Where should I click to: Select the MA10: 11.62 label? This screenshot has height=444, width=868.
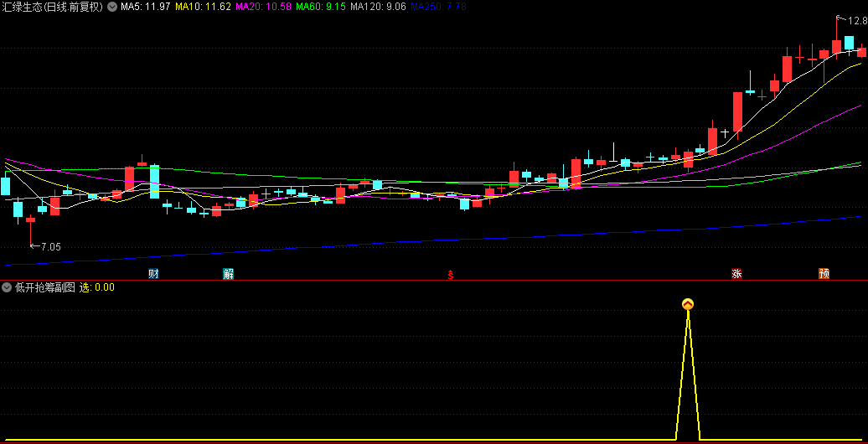(203, 8)
